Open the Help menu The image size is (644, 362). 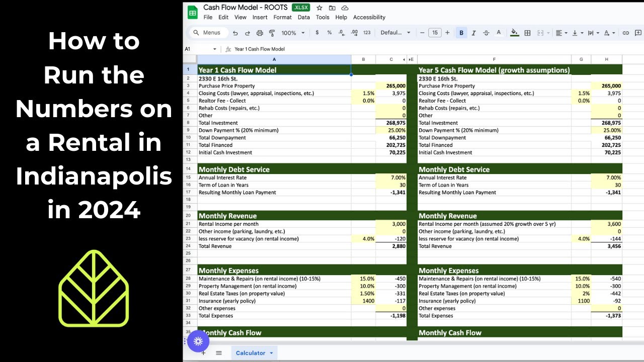coord(341,17)
